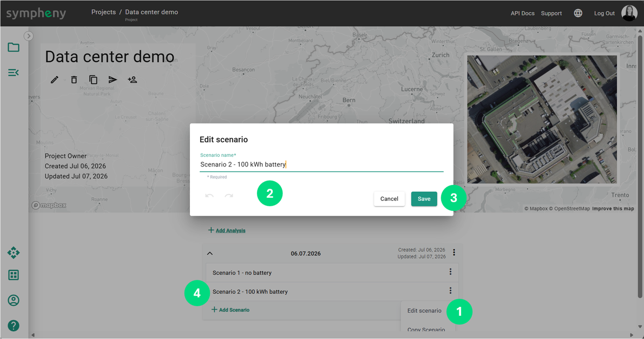This screenshot has height=339, width=644.
Task: Click the Scenario 2 - 100 kWh battery row
Action: (x=332, y=291)
